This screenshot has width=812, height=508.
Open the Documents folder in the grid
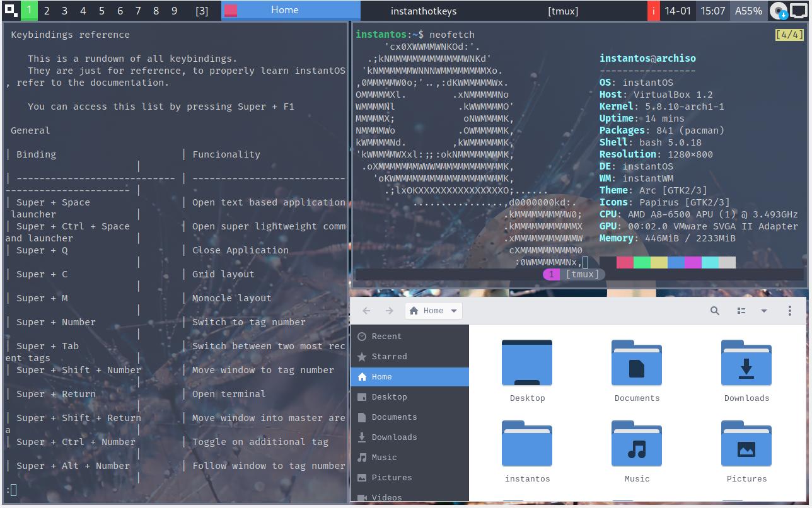coord(637,363)
